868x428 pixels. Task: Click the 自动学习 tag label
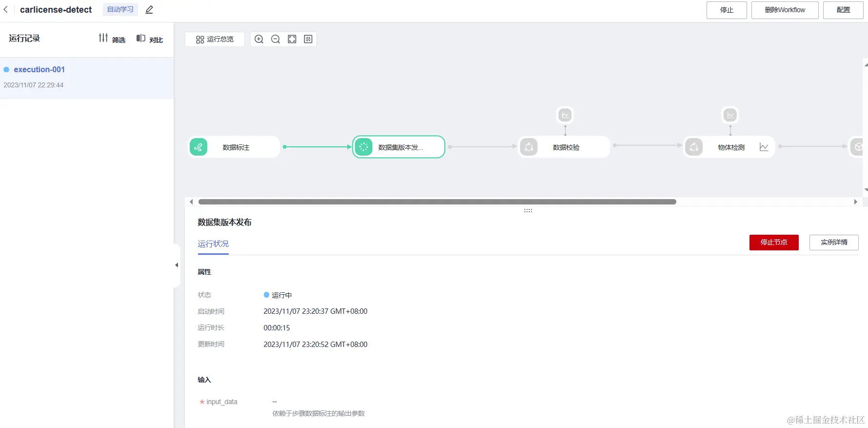click(120, 9)
